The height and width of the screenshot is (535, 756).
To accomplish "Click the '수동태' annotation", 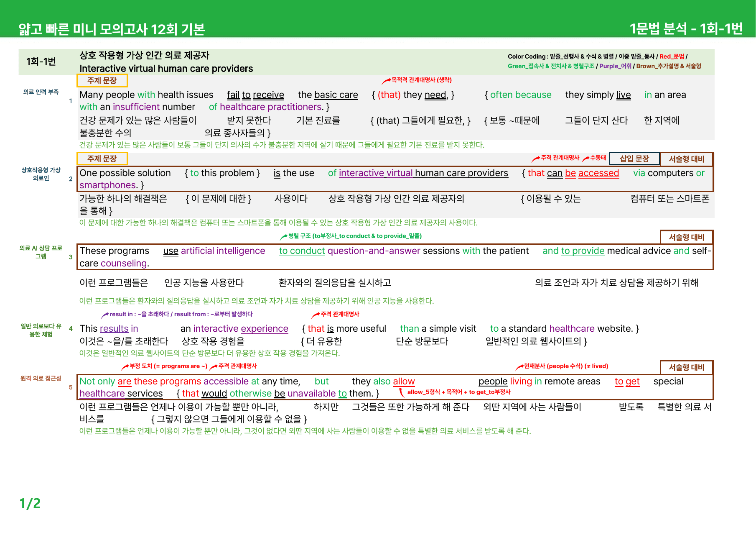I will pyautogui.click(x=598, y=158).
